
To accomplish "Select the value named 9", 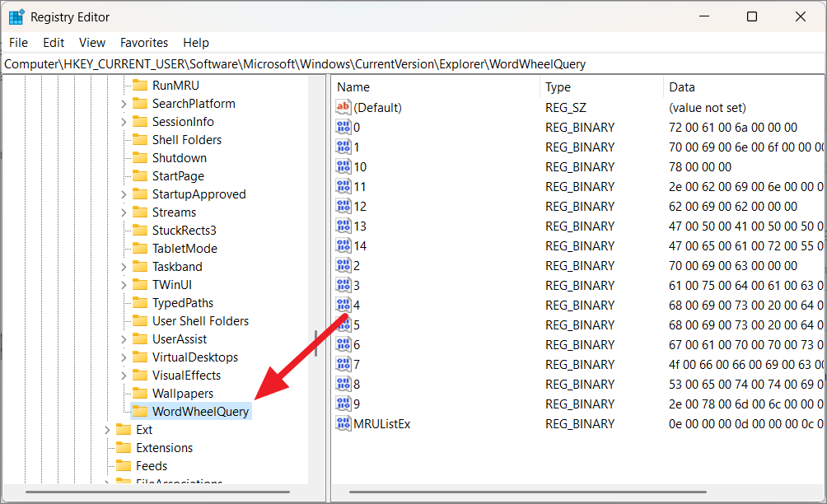I will click(x=357, y=404).
